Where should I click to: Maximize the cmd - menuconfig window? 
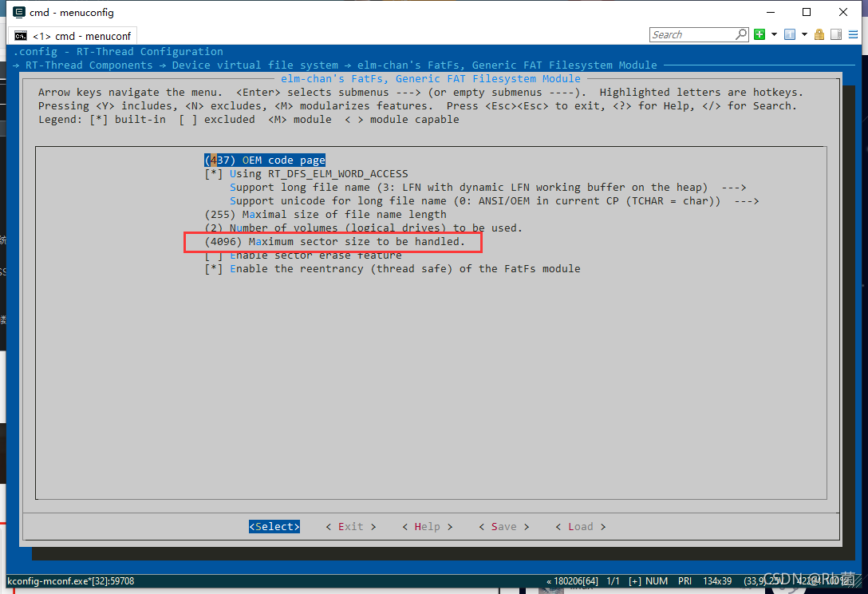(807, 12)
